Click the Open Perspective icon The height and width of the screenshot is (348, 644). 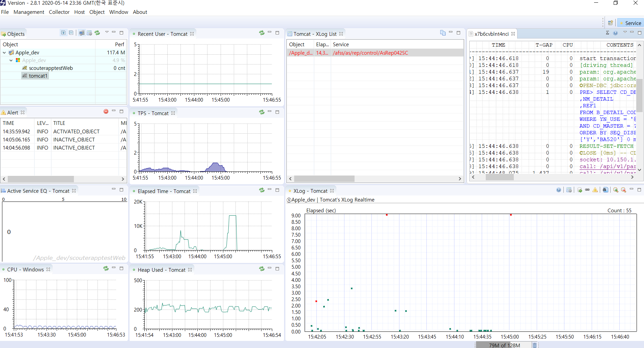610,23
